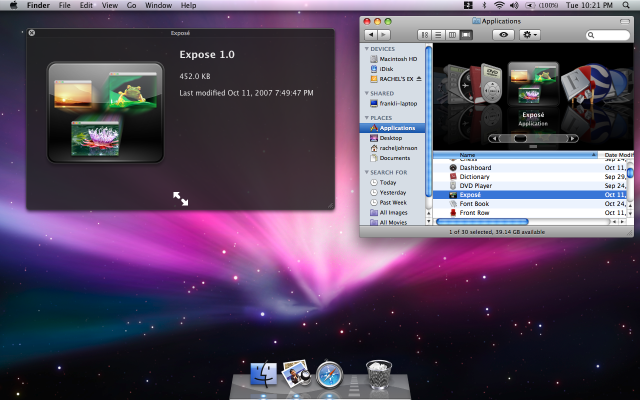Eject the RACHEL'S EX drive
Image resolution: width=640 pixels, height=400 pixels.
(419, 79)
